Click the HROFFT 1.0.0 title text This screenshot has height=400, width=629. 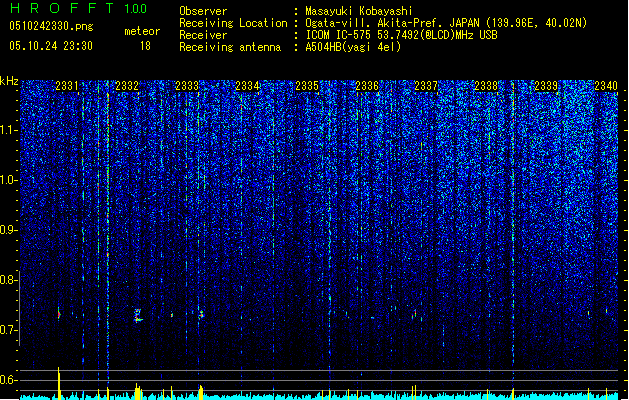[78, 8]
